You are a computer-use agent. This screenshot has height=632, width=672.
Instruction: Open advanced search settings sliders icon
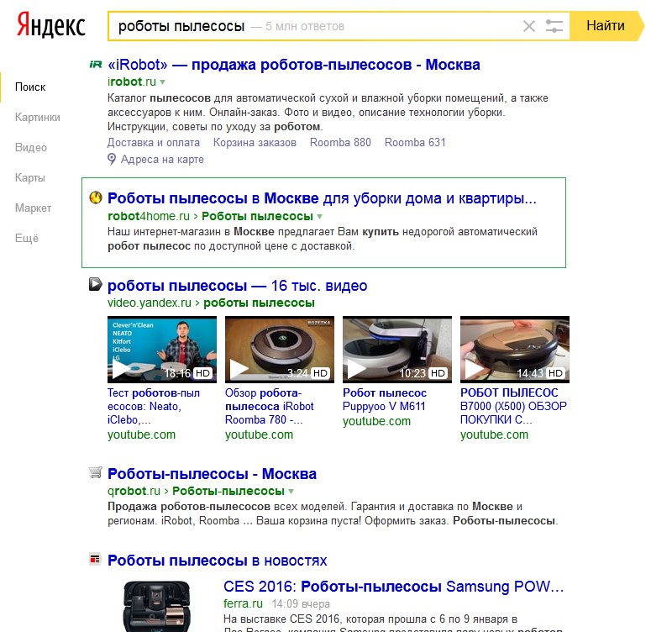click(x=554, y=26)
